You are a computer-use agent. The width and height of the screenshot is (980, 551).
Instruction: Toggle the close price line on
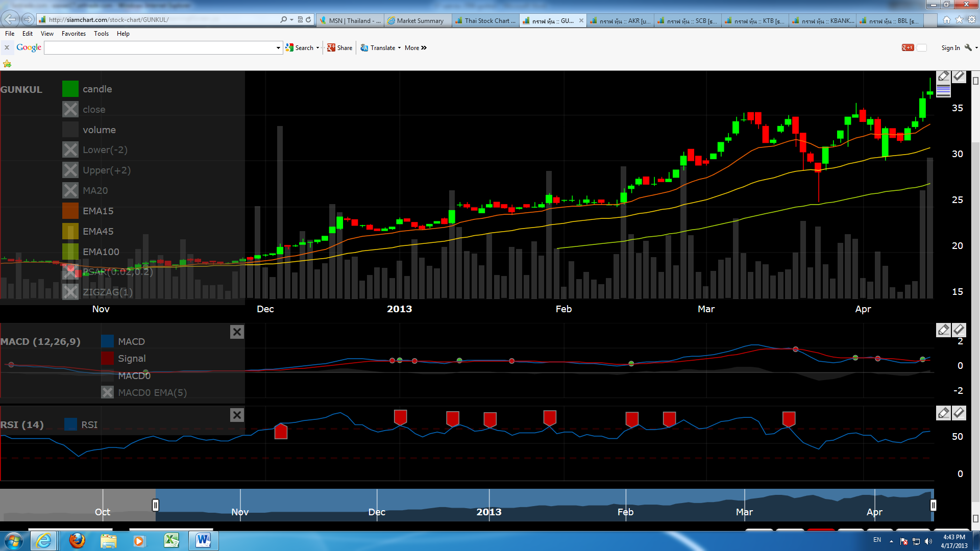70,109
